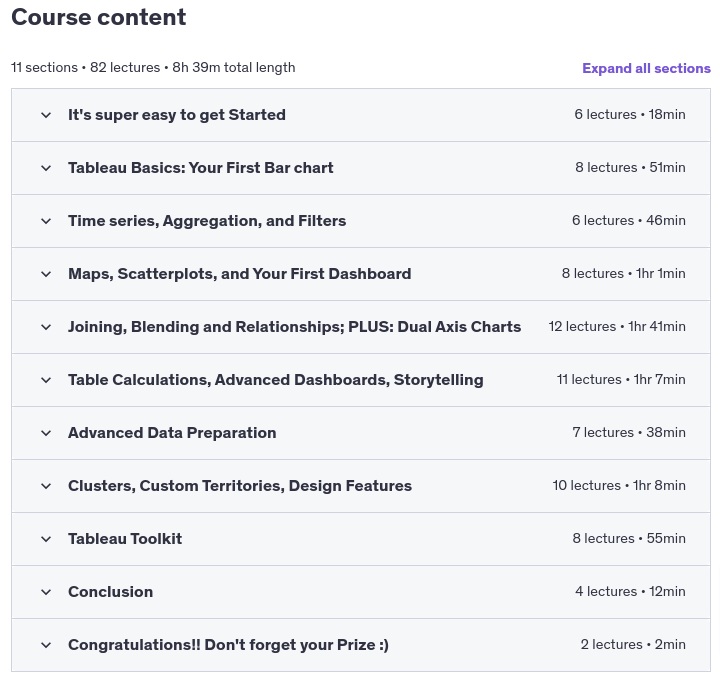Click the 2 lectures • 2min label
The width and height of the screenshot is (720, 681).
tap(633, 645)
